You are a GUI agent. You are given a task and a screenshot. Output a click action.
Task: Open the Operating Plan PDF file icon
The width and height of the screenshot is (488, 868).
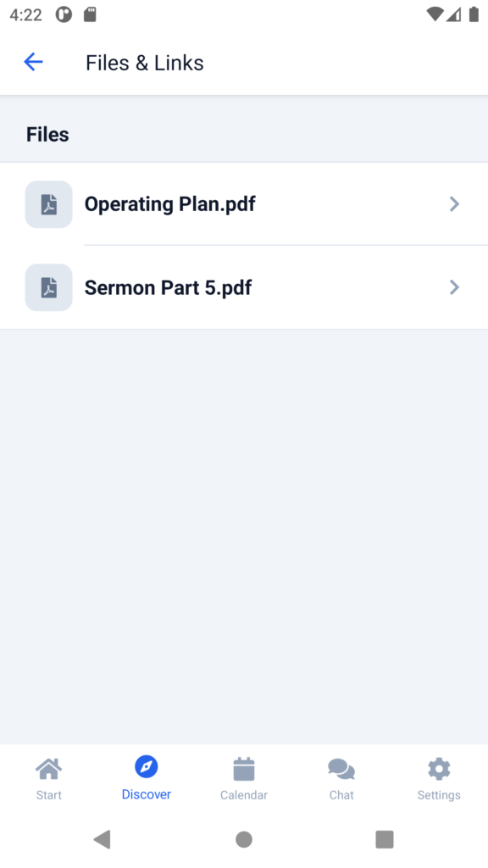pyautogui.click(x=48, y=204)
